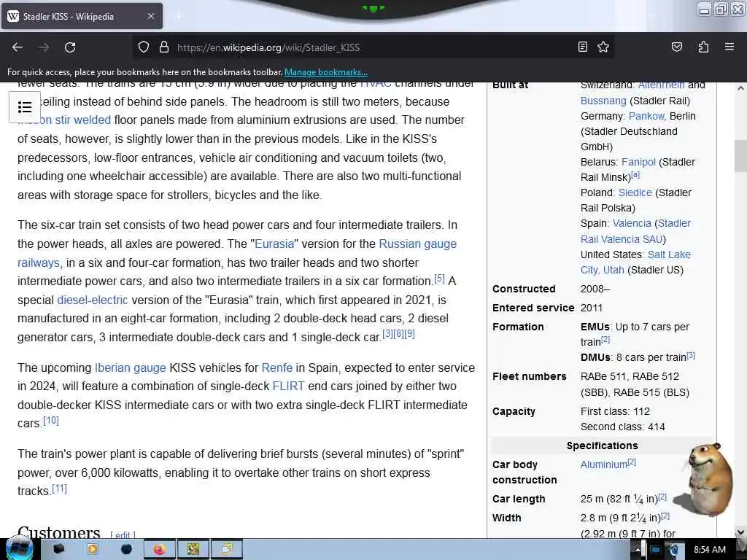Screen dimensions: 747x560
Task: Click the taskbar clock showing 8:54 AM
Action: pos(709,550)
